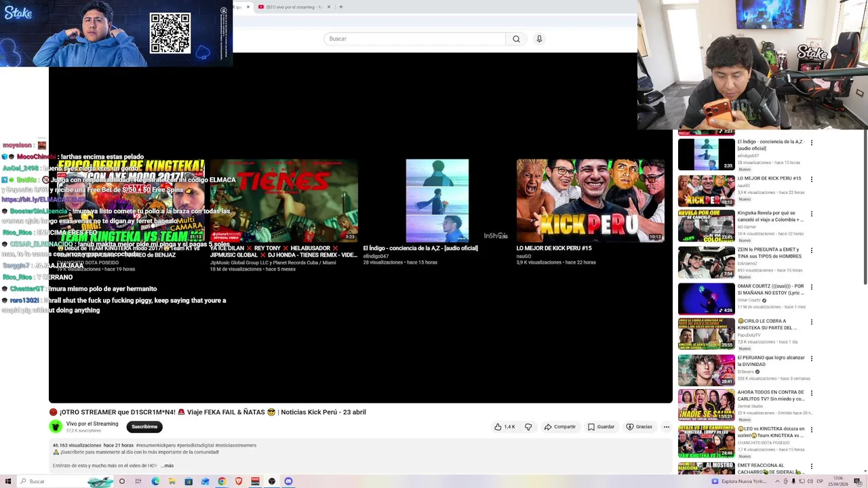Click the YouTube search magnifier icon
Viewport: 868px width, 488px height.
coord(516,39)
